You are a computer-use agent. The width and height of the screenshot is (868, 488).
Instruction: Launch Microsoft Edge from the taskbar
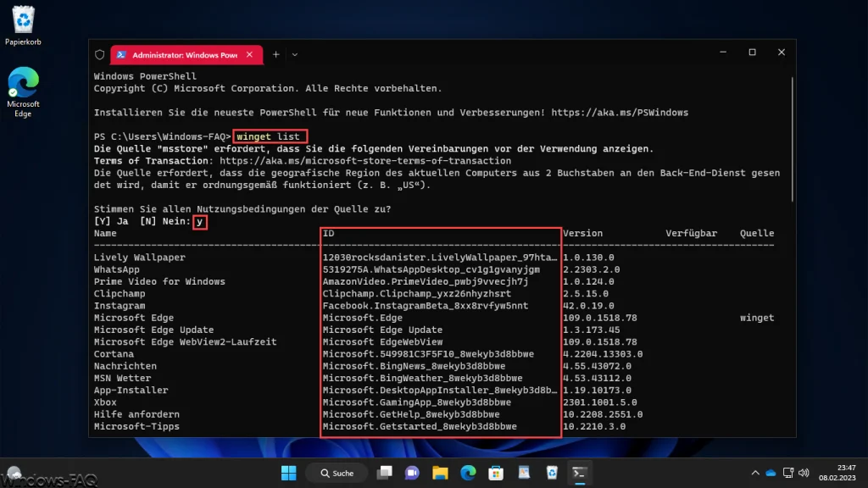(468, 473)
